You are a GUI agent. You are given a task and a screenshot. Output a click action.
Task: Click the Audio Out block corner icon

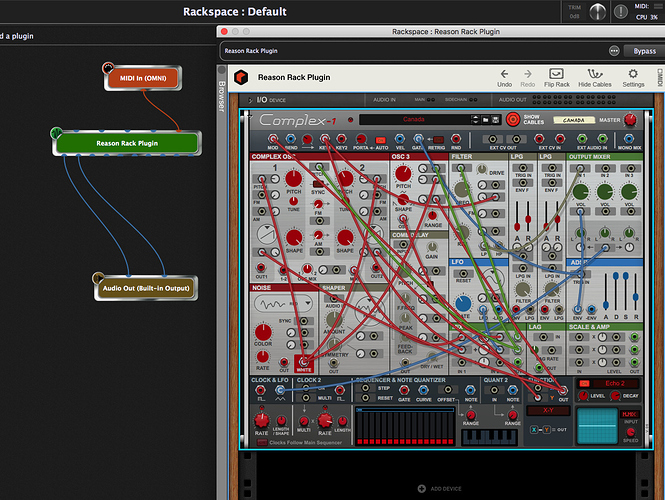click(x=98, y=278)
